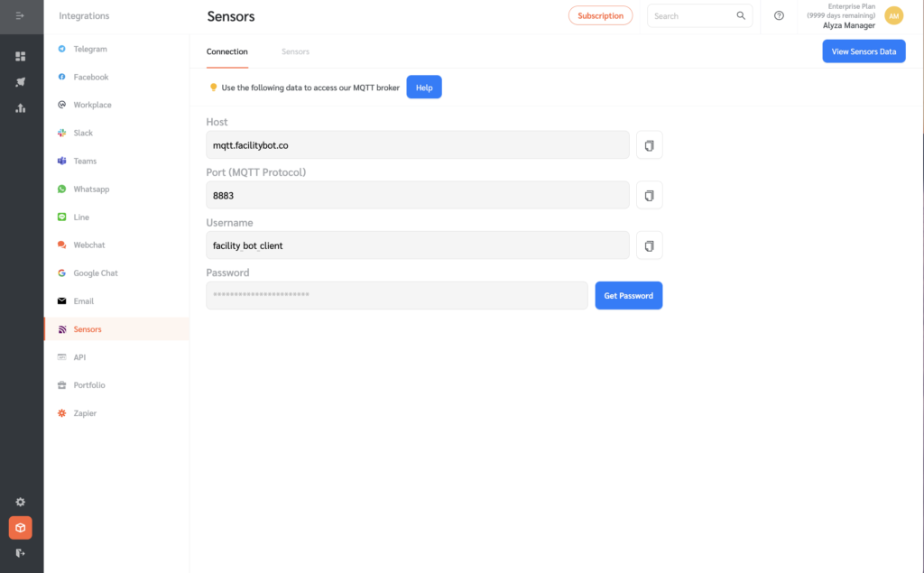
Task: Select the Connection tab
Action: click(226, 51)
